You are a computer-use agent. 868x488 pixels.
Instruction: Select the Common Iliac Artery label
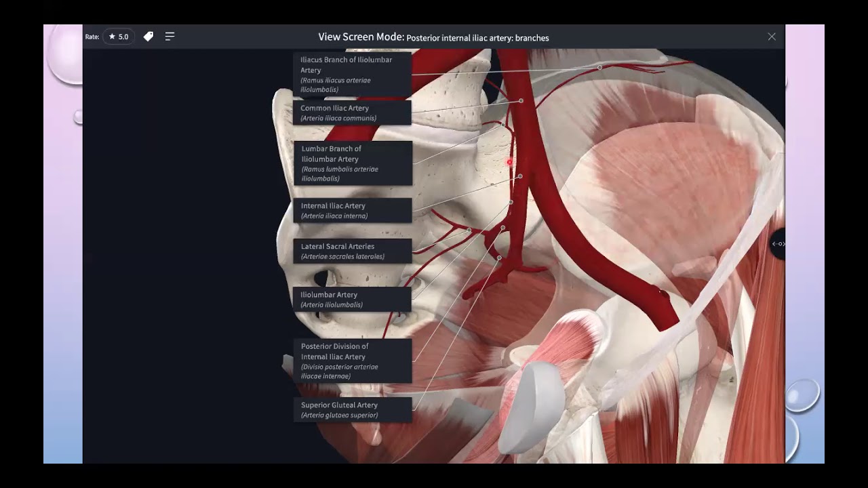point(353,113)
